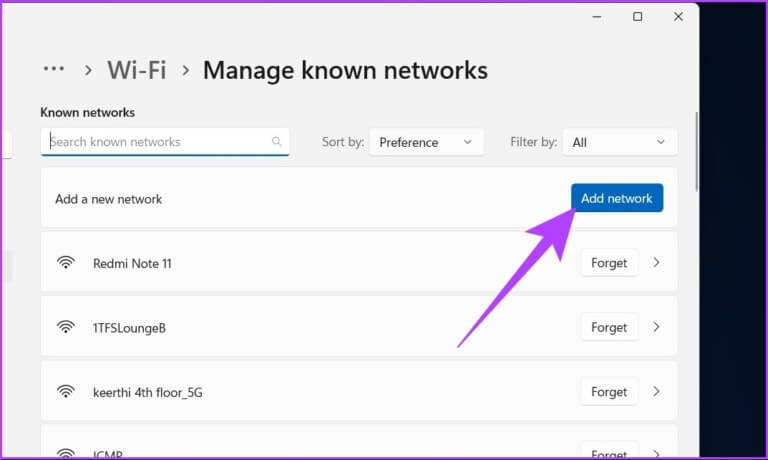Expand Redmi Note 11 details chevron
Image resolution: width=768 pixels, height=460 pixels.
click(656, 263)
